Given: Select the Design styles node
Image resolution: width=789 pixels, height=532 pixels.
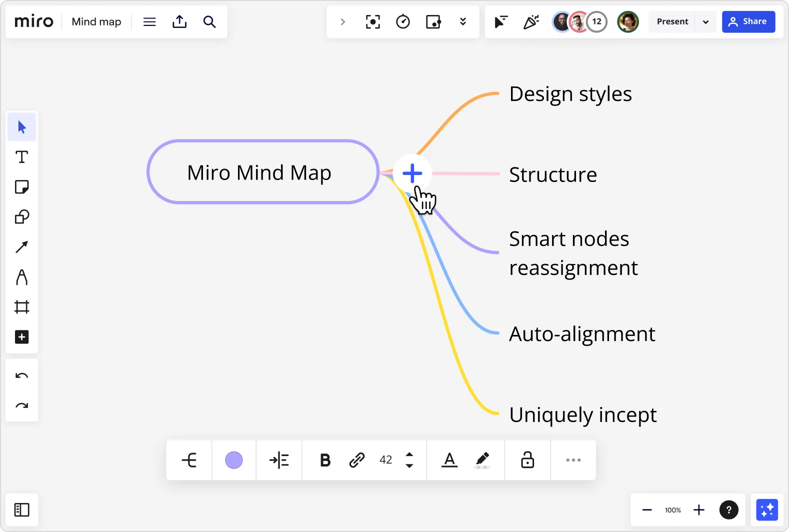Looking at the screenshot, I should 570,94.
